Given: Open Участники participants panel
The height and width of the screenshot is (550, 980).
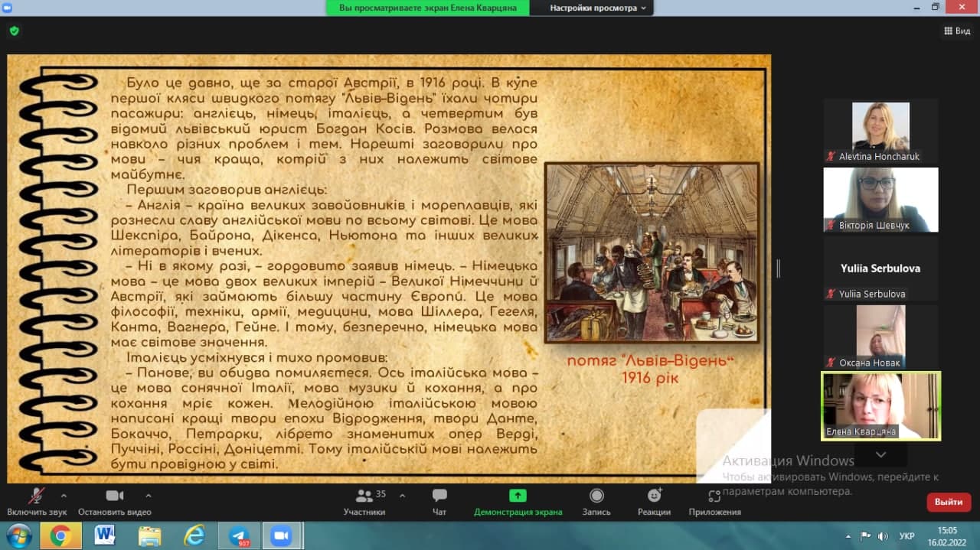Looking at the screenshot, I should point(364,502).
